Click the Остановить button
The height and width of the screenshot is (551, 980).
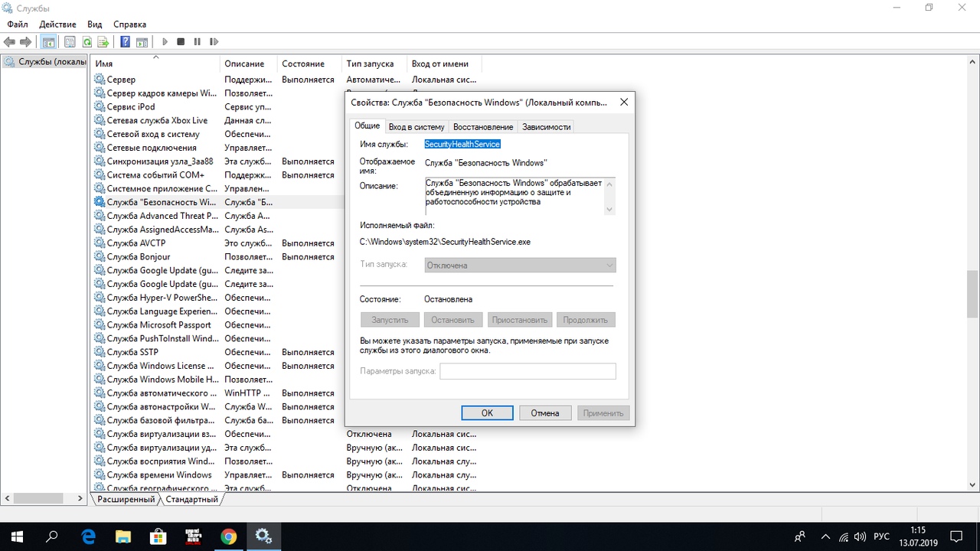(x=452, y=320)
